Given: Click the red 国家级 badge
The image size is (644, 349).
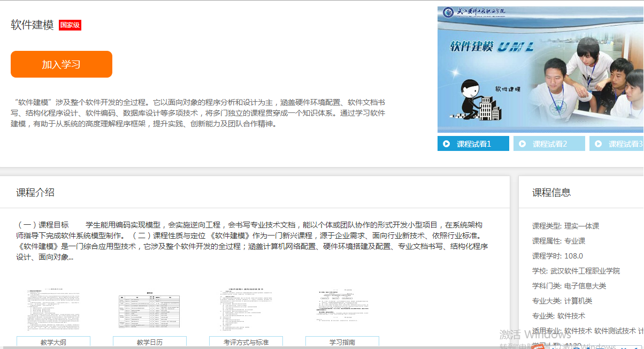Looking at the screenshot, I should (x=70, y=25).
